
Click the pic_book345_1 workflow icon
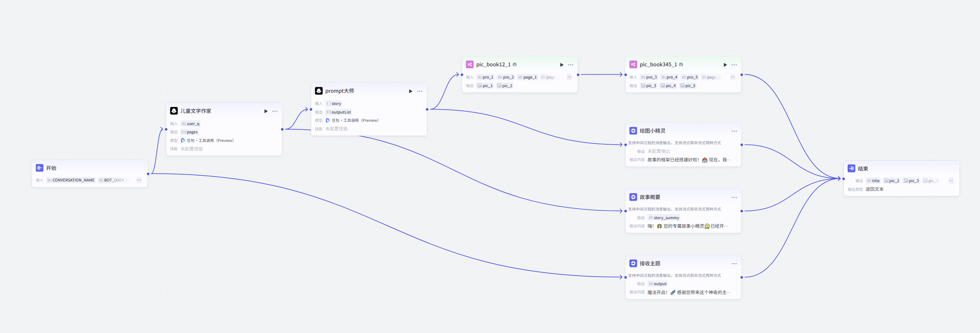tap(633, 65)
